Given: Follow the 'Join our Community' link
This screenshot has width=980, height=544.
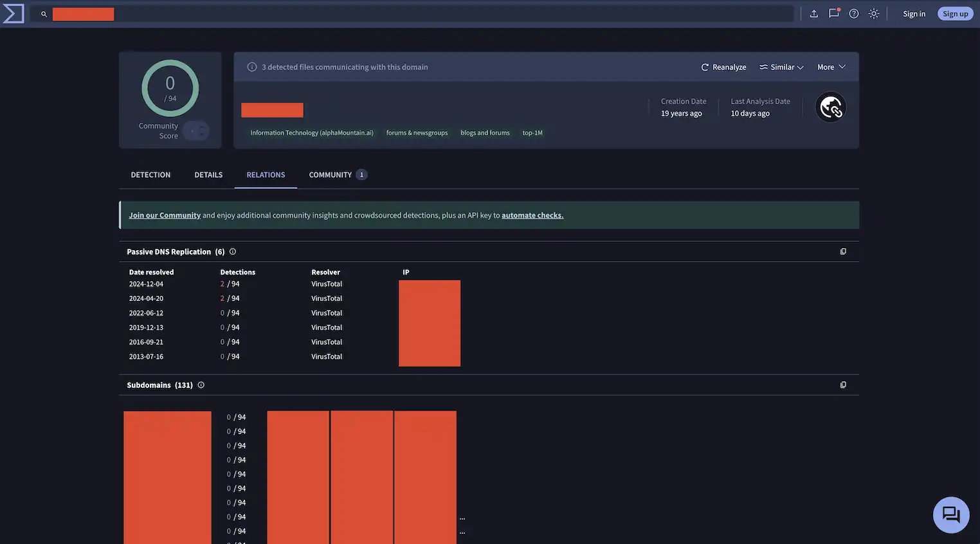Looking at the screenshot, I should coord(165,215).
